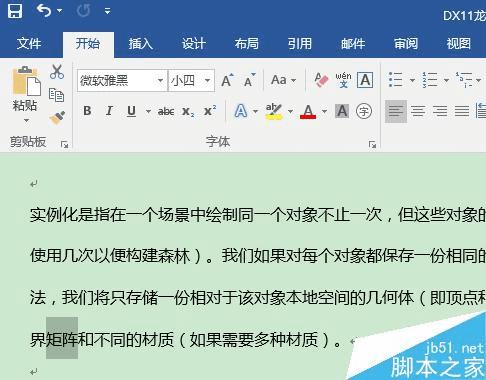Activate the Format Painter brush
Screen dimensions: 486x380
(x=57, y=118)
